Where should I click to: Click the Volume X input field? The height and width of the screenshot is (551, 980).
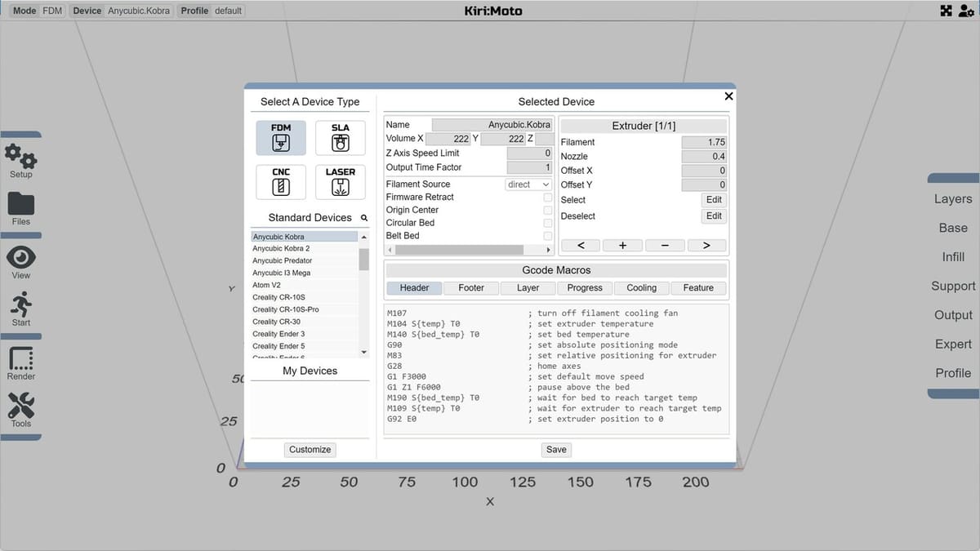pos(448,139)
